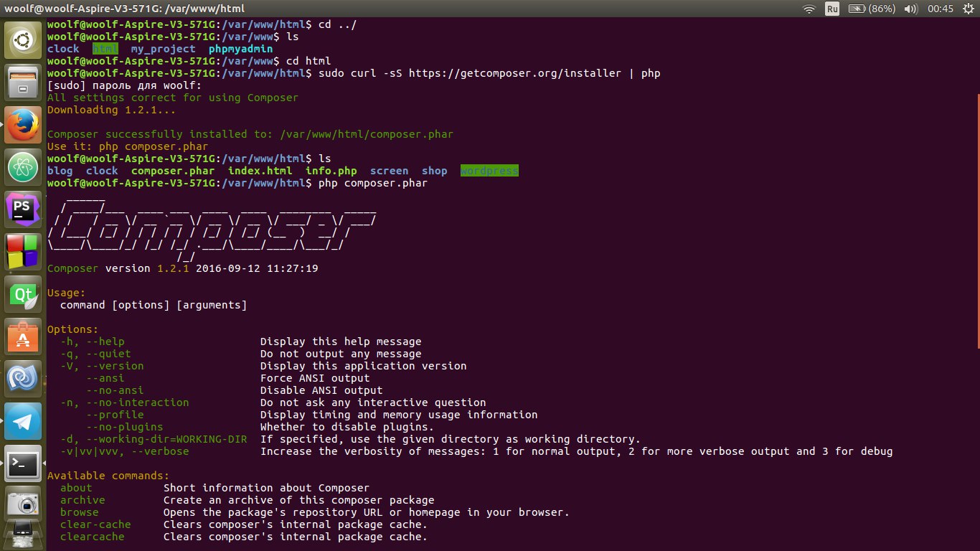Image resolution: width=980 pixels, height=551 pixels.
Task: Click the "about" command name
Action: (76, 488)
